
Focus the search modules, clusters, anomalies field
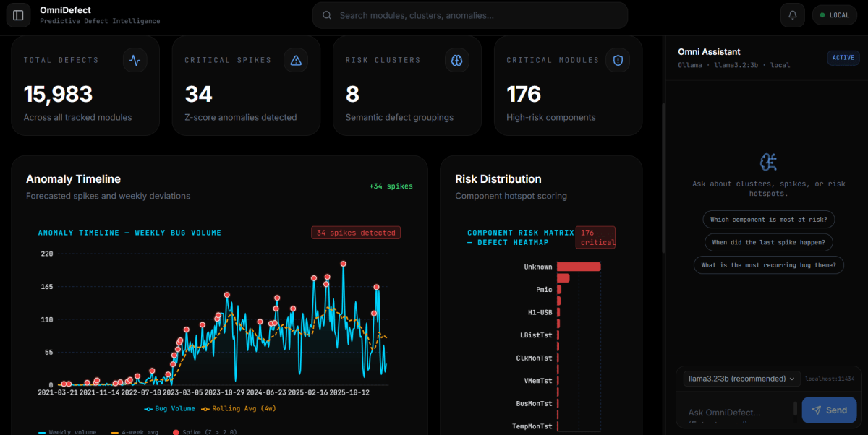click(470, 15)
